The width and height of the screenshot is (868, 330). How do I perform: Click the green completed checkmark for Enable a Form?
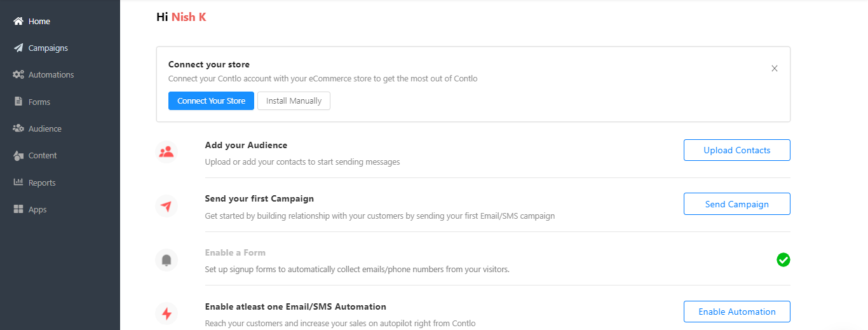tap(783, 259)
